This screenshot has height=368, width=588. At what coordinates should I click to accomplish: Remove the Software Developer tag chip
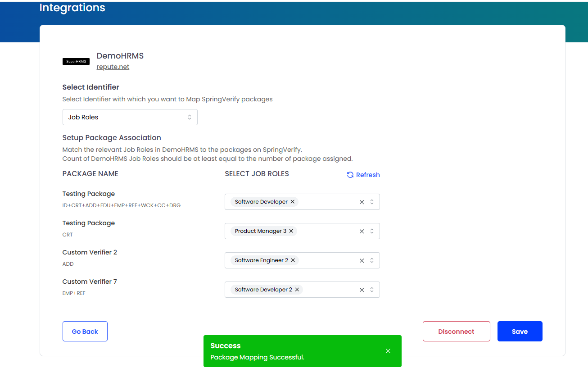pos(293,202)
